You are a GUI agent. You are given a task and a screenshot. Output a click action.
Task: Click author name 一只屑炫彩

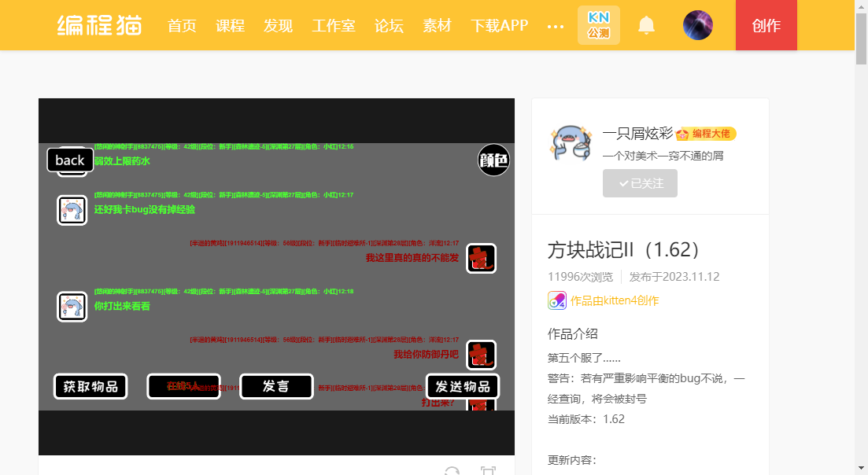pyautogui.click(x=637, y=133)
